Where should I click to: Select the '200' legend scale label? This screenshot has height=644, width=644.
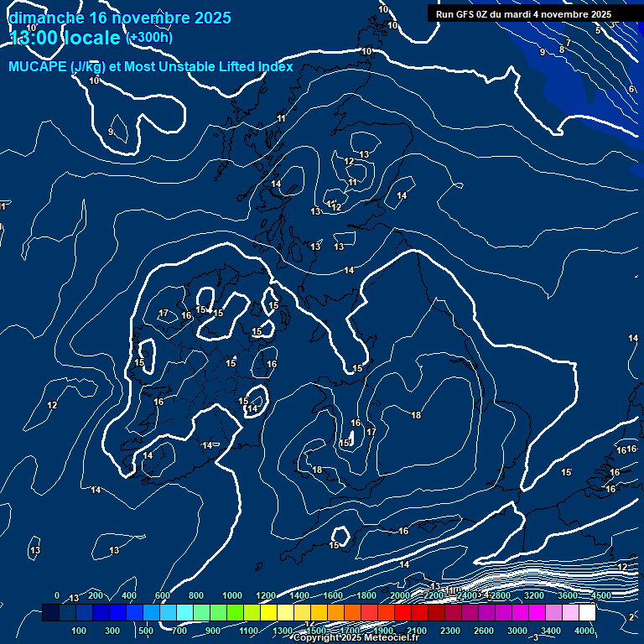[x=96, y=595]
